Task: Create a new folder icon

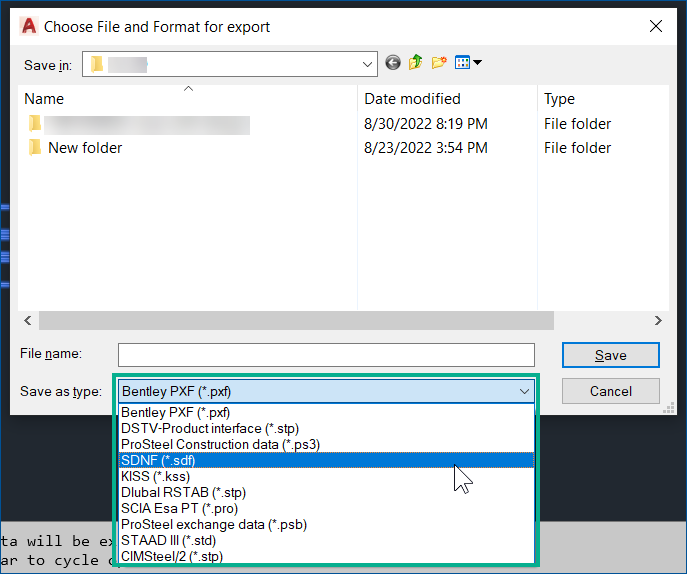Action: (x=439, y=63)
